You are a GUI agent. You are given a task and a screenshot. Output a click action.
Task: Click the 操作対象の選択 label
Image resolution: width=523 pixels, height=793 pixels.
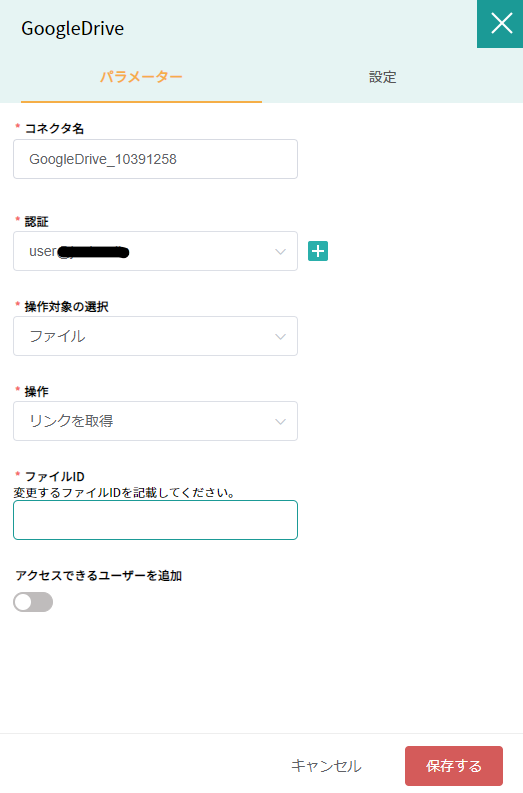click(66, 306)
